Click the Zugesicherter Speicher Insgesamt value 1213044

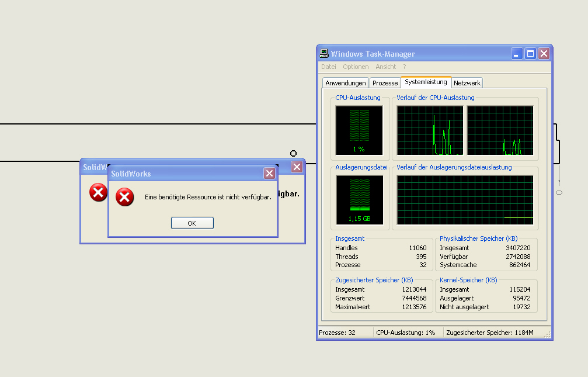pos(415,289)
